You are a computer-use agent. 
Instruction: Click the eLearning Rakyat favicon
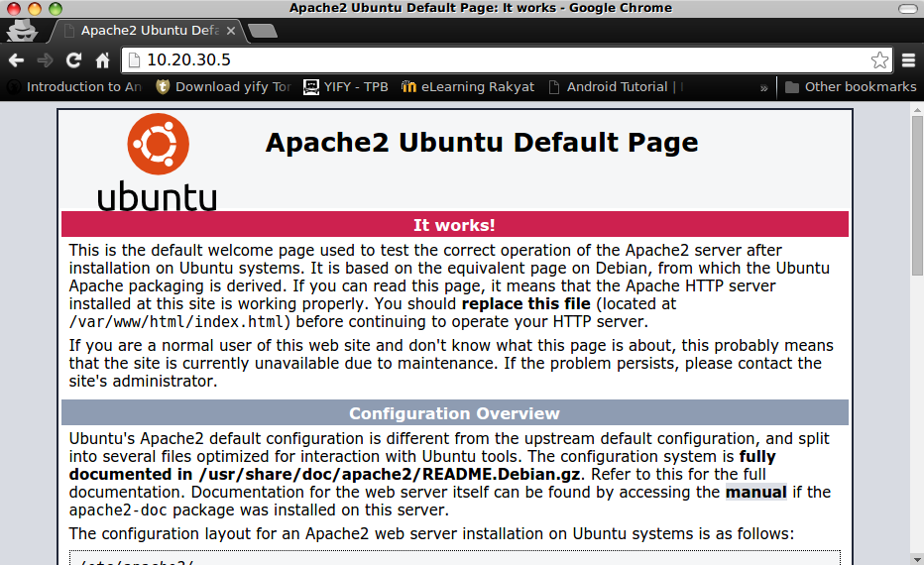(x=408, y=87)
